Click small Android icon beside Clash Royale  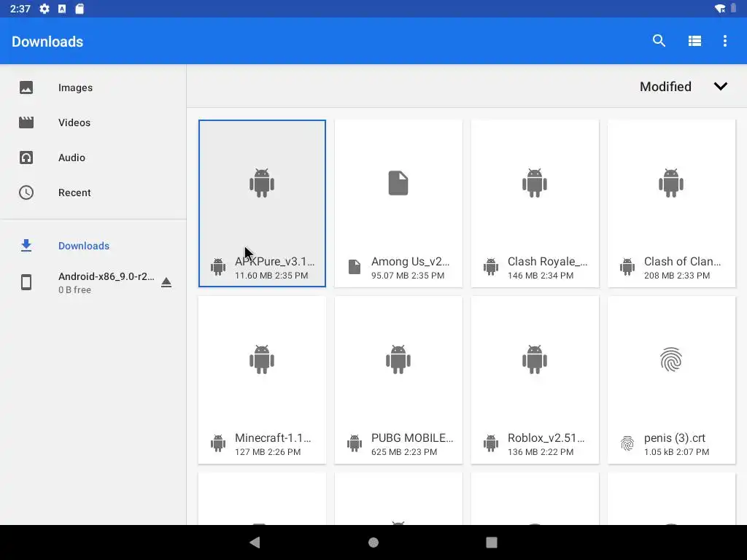(x=491, y=267)
